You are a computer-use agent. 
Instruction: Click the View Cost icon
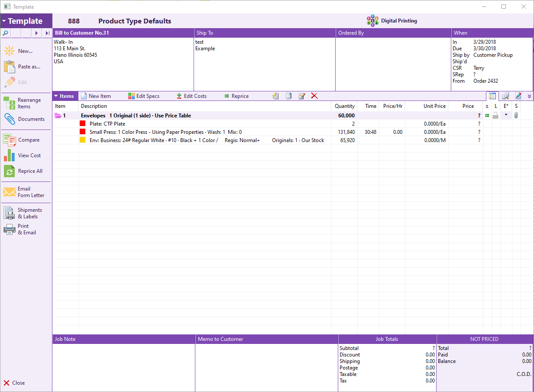click(x=10, y=155)
